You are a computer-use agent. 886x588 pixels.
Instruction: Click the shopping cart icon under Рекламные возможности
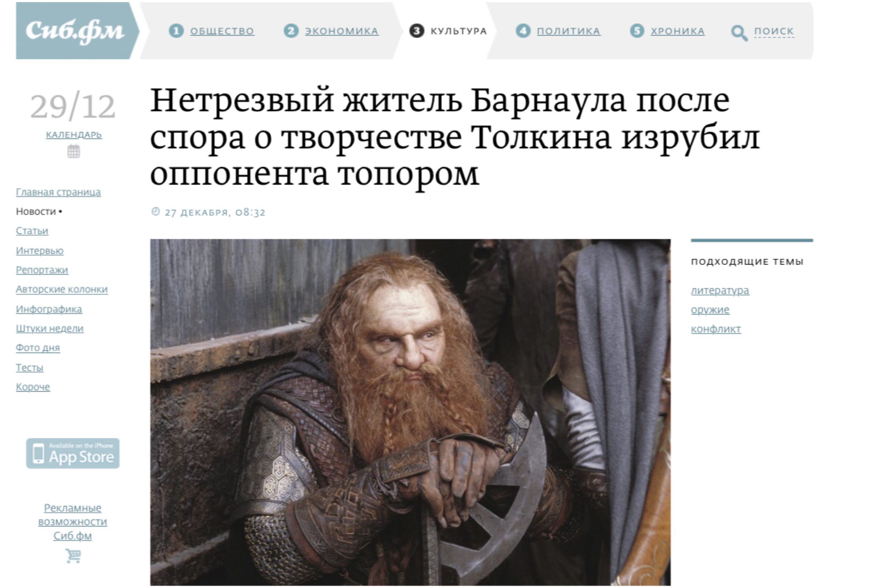(73, 556)
